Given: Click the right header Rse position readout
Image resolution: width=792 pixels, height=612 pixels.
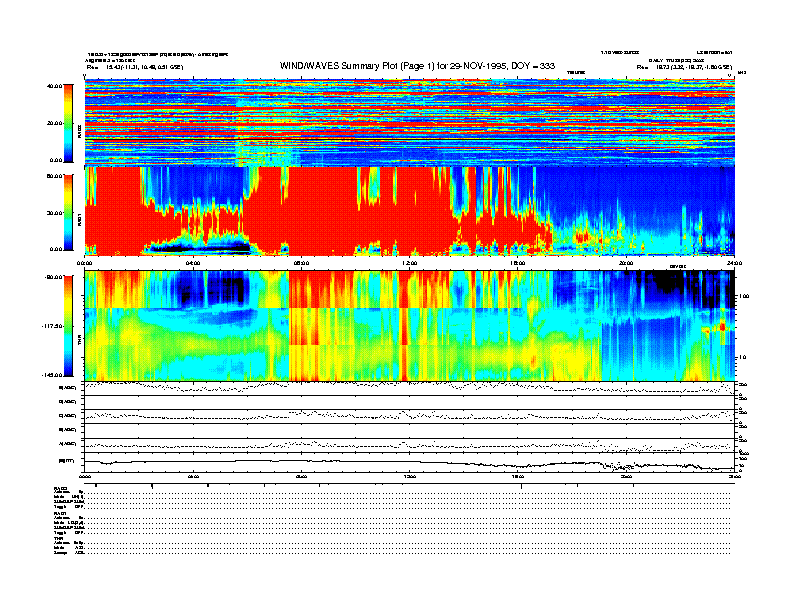Looking at the screenshot, I should coord(684,67).
